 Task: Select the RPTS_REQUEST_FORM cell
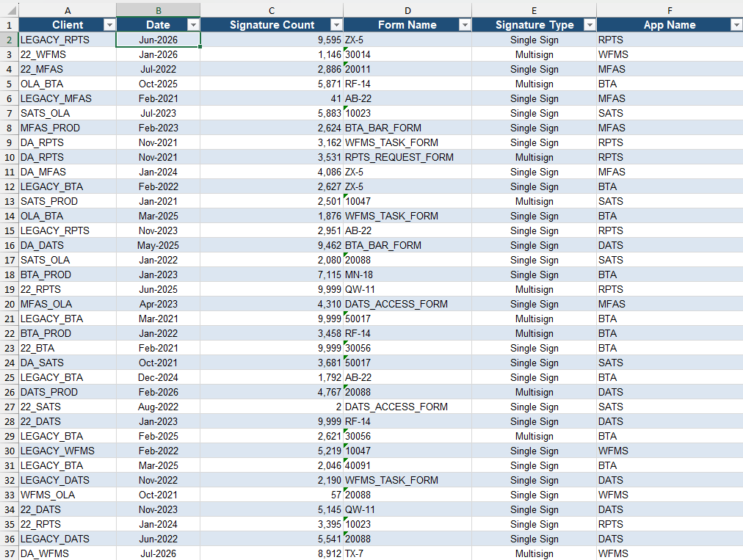click(x=407, y=157)
